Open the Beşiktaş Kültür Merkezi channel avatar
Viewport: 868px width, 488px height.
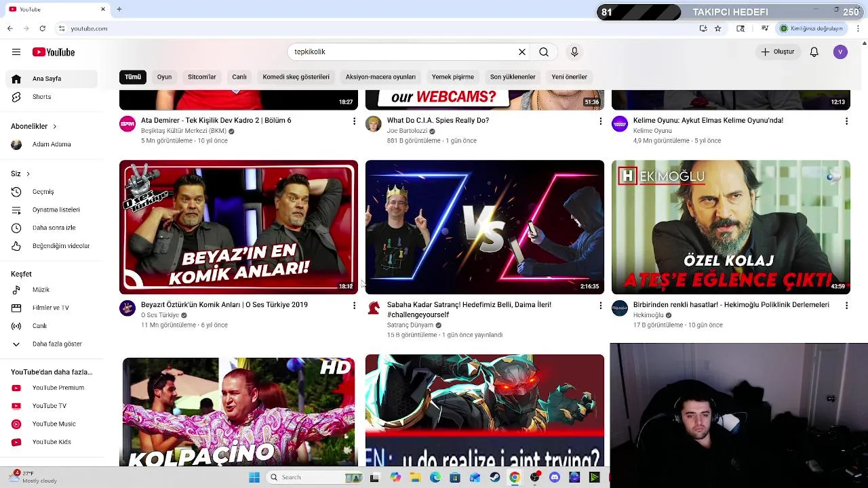click(x=127, y=123)
